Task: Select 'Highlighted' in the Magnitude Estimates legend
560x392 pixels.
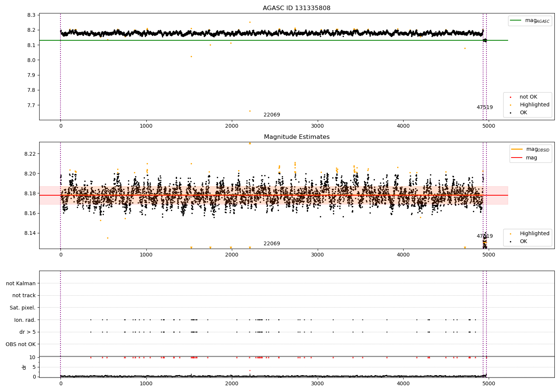Action: (x=534, y=234)
